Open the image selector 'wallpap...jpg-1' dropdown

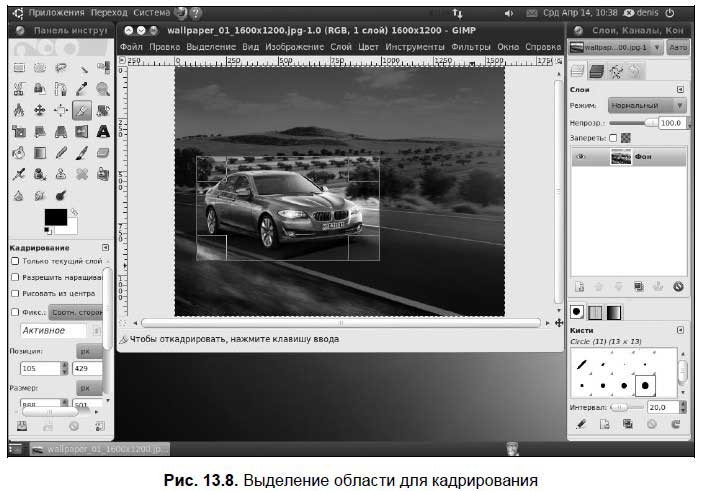[616, 47]
